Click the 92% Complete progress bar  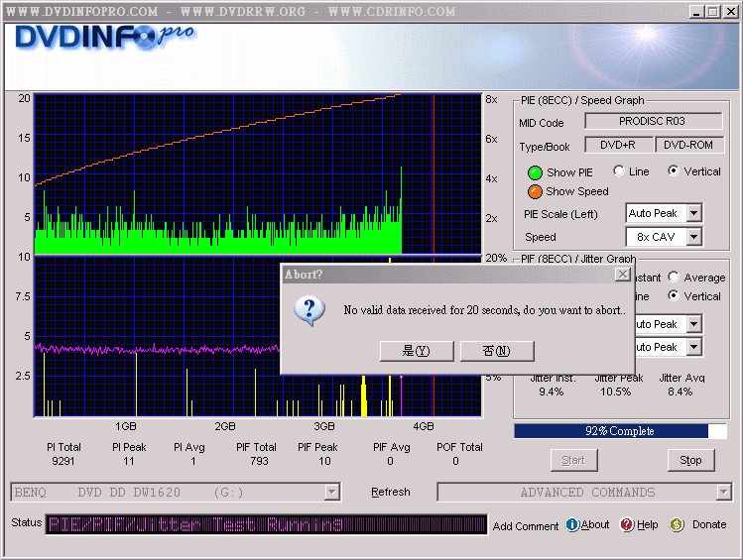pyautogui.click(x=620, y=431)
